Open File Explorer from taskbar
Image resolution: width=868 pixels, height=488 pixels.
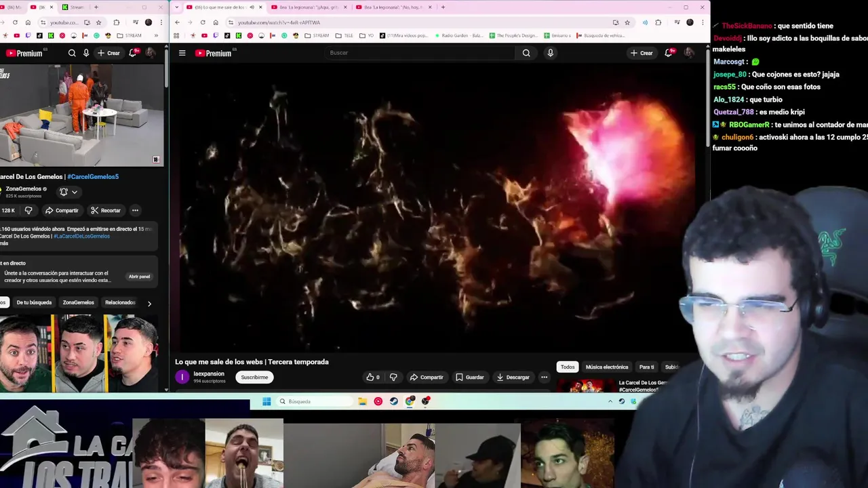tap(363, 402)
